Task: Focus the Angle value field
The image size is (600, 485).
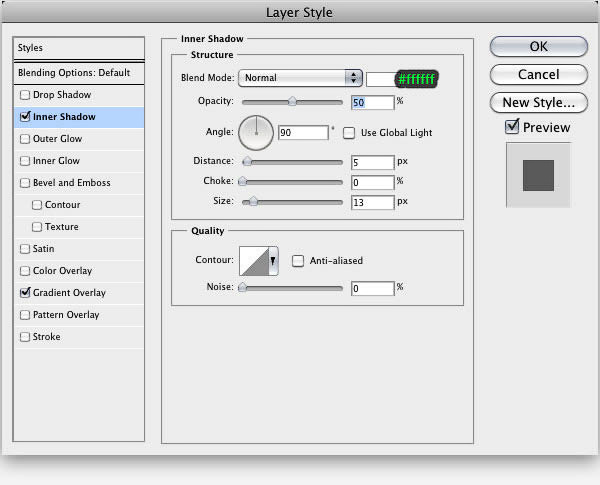Action: (303, 133)
